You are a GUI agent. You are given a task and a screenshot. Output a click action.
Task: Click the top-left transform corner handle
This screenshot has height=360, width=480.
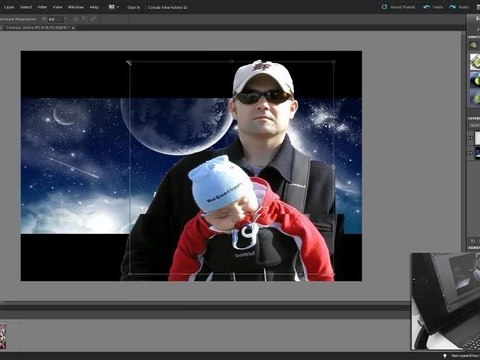coord(129,62)
